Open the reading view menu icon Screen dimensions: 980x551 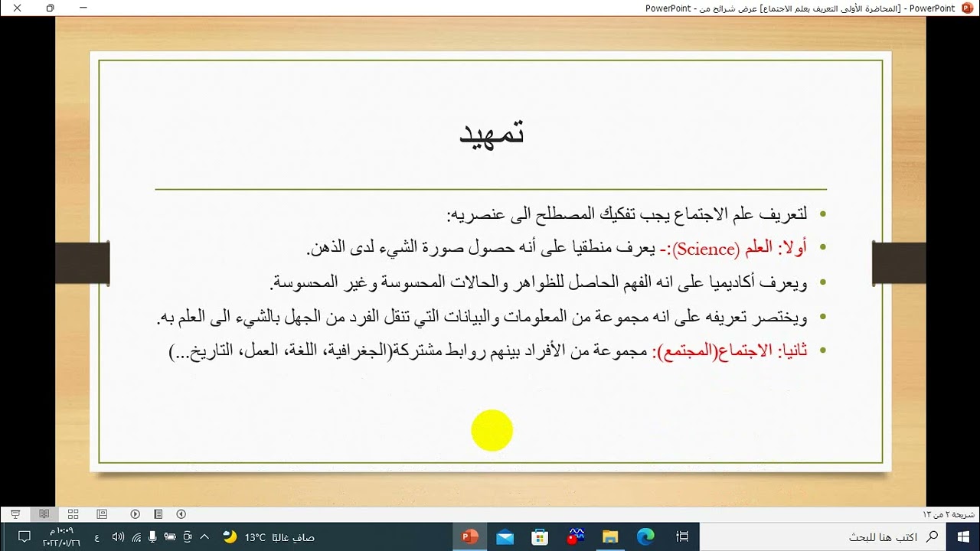pos(158,514)
